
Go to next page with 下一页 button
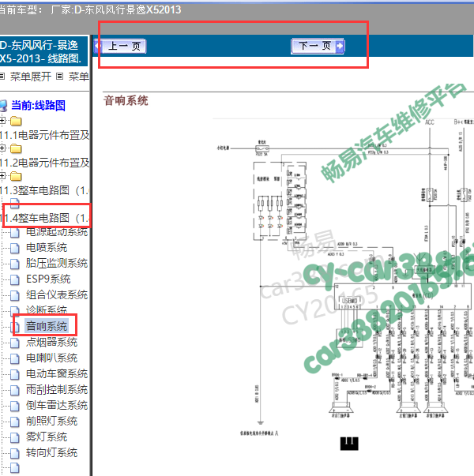coord(318,46)
